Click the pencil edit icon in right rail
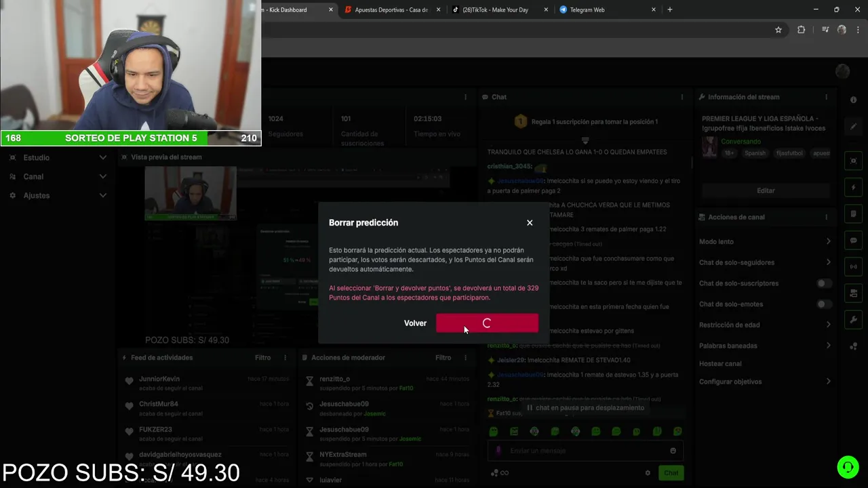 (854, 126)
